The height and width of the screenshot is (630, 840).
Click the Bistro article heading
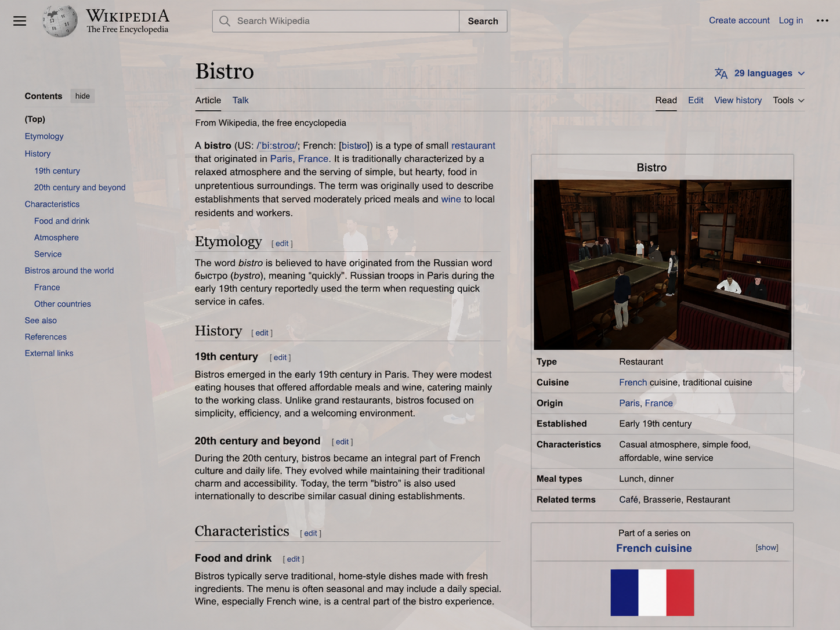point(225,71)
